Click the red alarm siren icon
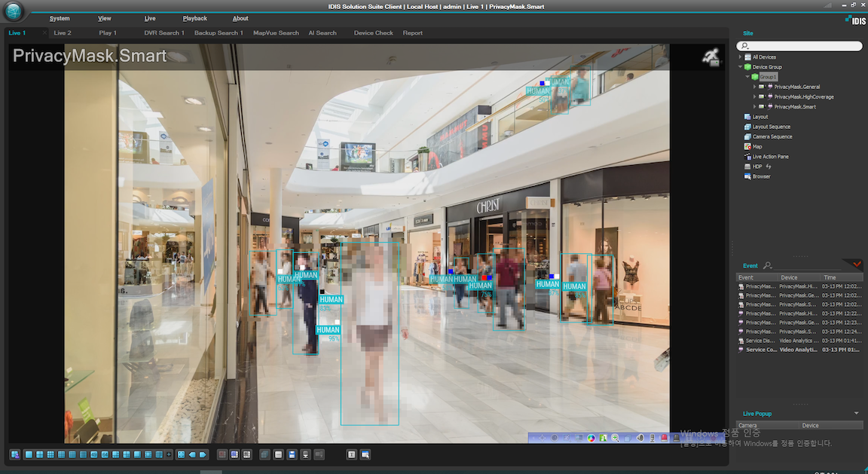Image resolution: width=868 pixels, height=474 pixels. tap(665, 438)
